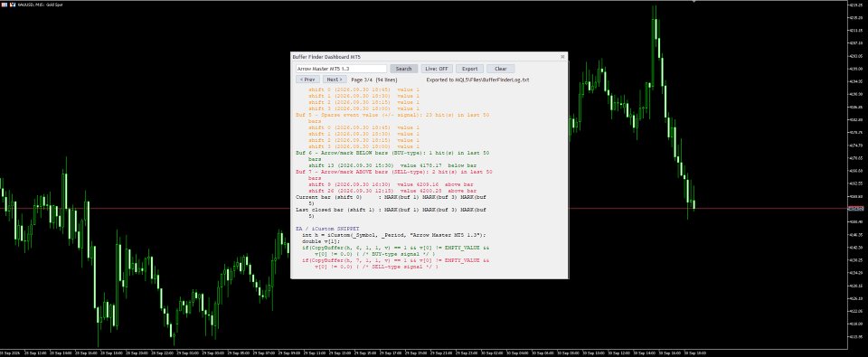The image size is (868, 357).
Task: Select the 'shift 26 (2026.09.30 12:15)' line
Action: 392,191
